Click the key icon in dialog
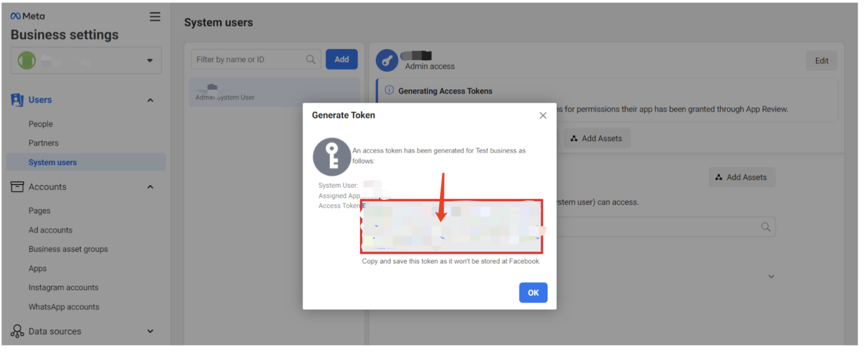This screenshot has height=354, width=868. pos(332,157)
